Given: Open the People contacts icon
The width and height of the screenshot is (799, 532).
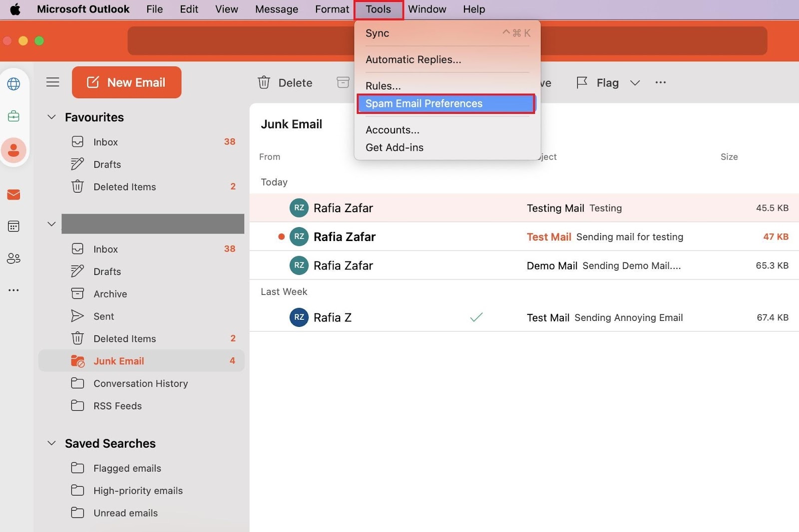Looking at the screenshot, I should pyautogui.click(x=13, y=259).
